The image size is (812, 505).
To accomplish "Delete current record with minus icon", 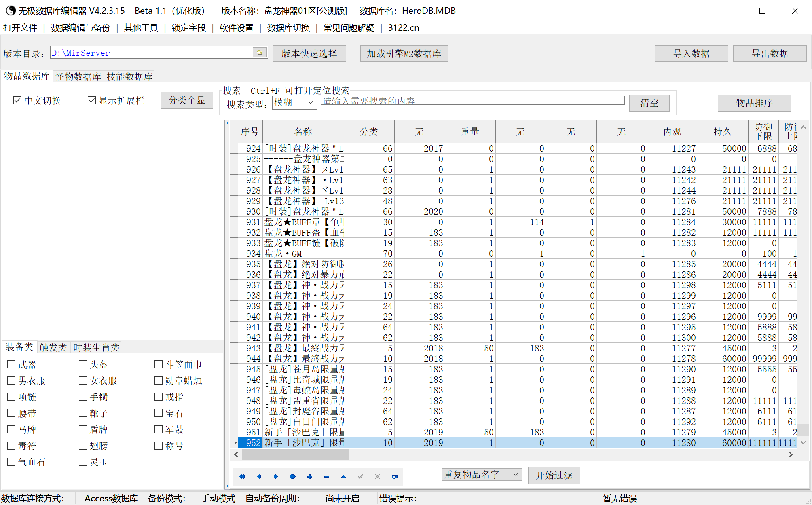I will pos(327,477).
